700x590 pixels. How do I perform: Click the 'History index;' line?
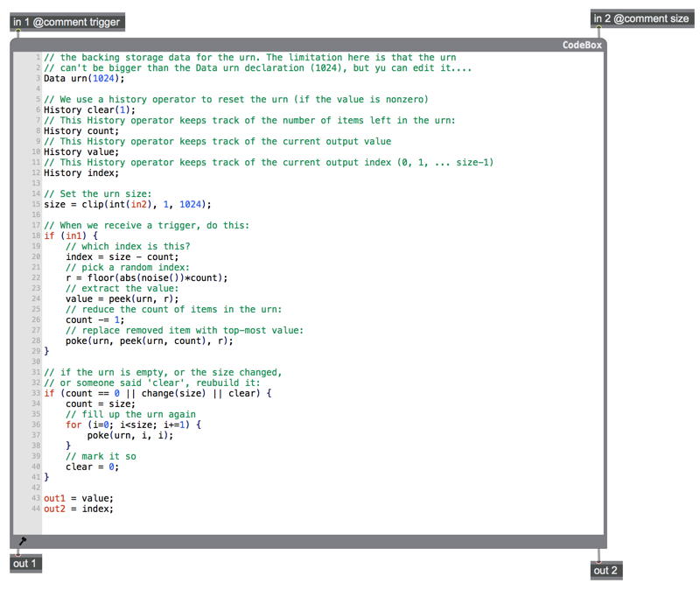coord(81,172)
